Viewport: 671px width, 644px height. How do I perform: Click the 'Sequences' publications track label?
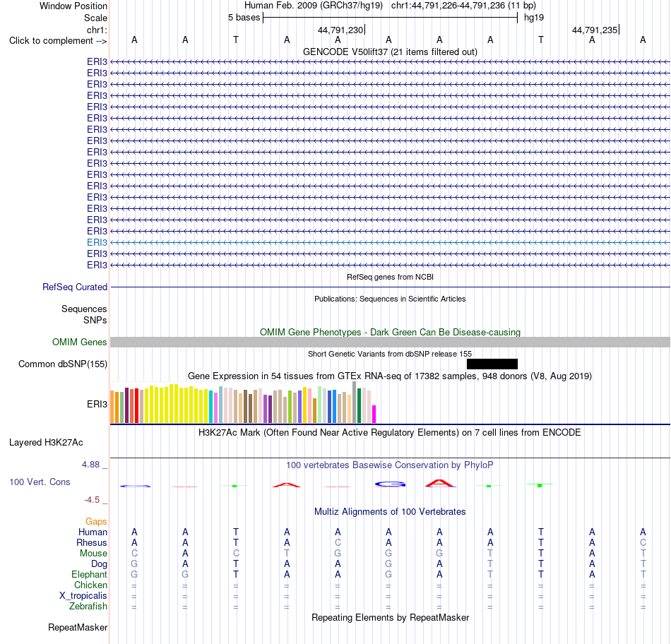pos(84,309)
